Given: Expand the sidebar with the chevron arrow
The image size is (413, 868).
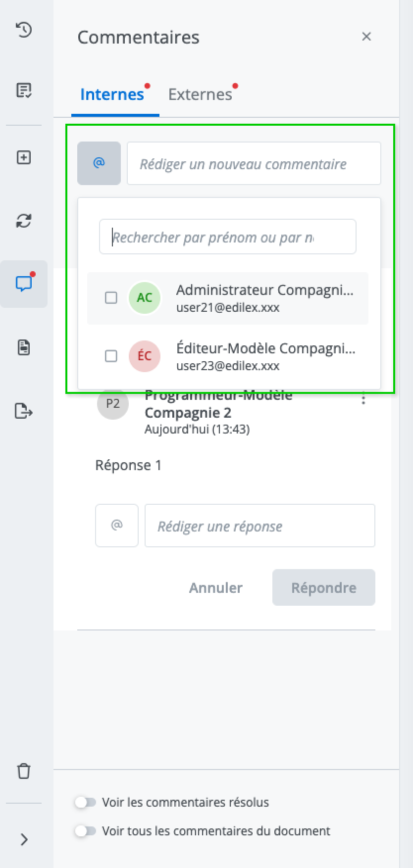Looking at the screenshot, I should (x=24, y=839).
